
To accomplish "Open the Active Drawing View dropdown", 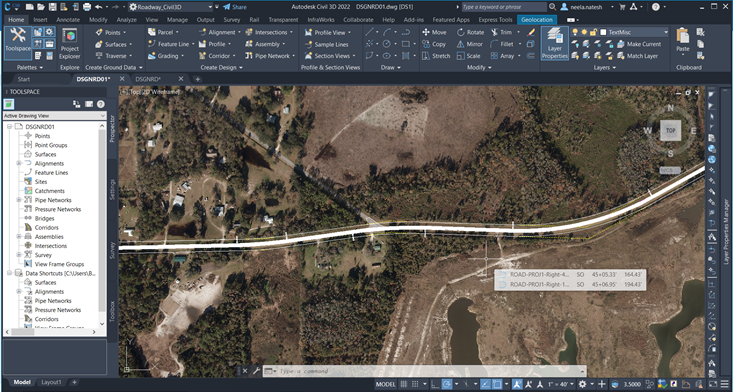I will coord(55,115).
